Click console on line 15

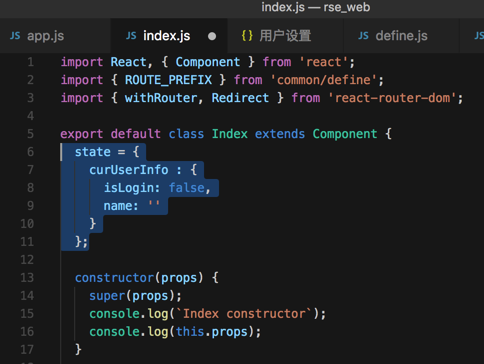pyautogui.click(x=114, y=314)
